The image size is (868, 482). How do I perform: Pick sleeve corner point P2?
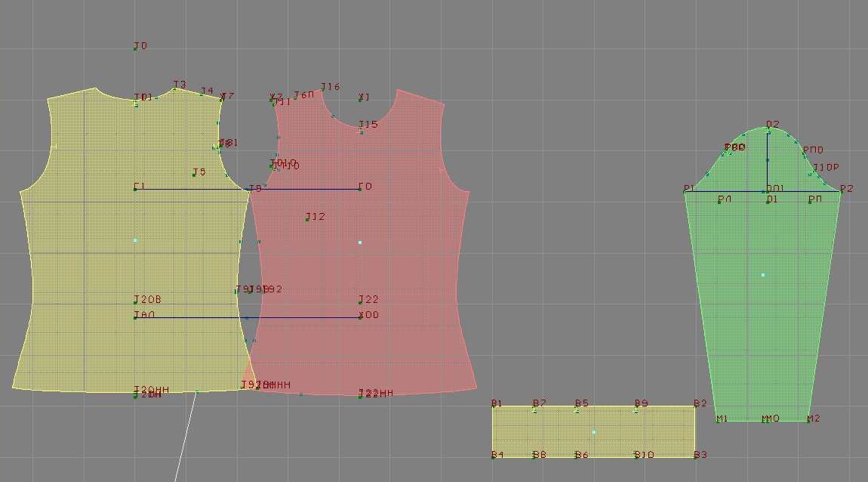(x=841, y=191)
